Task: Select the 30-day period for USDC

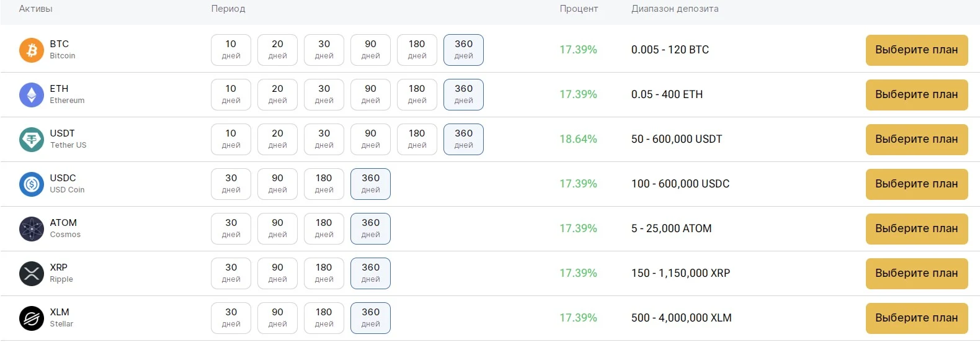Action: (231, 184)
